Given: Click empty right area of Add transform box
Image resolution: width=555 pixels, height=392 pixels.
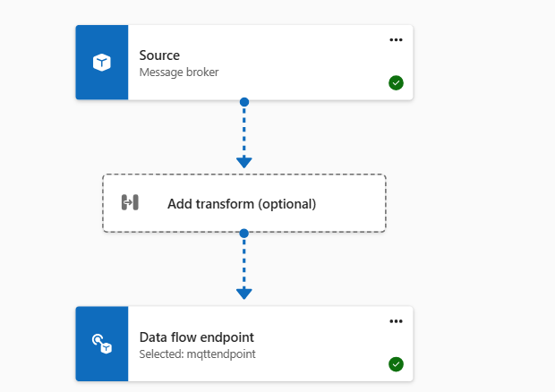Looking at the screenshot, I should click(x=354, y=204).
